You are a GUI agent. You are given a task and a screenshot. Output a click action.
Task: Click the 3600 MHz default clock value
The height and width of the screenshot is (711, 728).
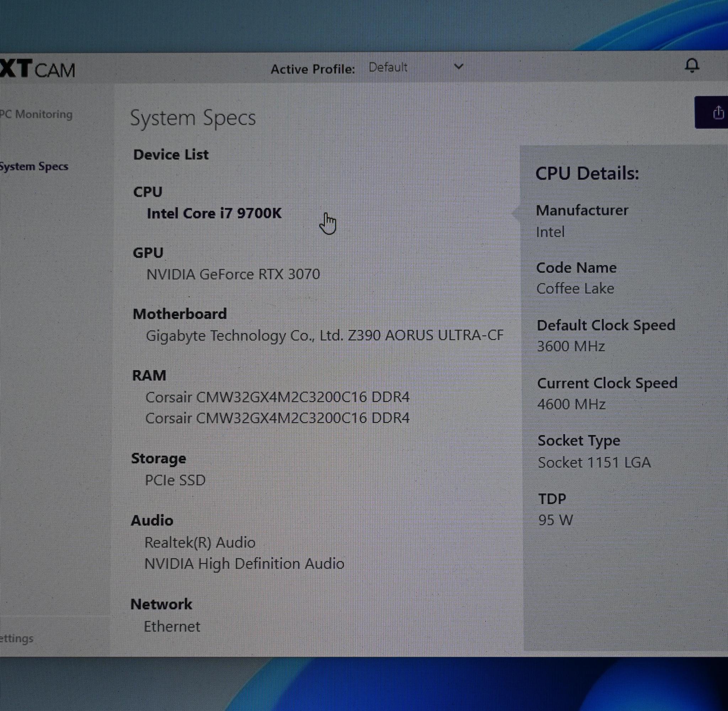(571, 347)
